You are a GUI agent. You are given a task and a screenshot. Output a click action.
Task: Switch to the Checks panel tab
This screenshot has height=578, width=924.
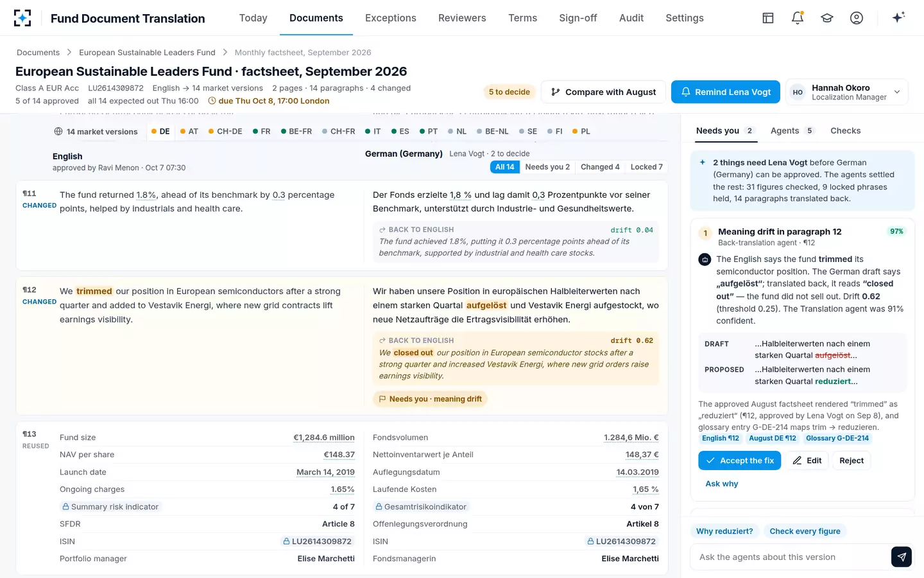[x=846, y=130]
